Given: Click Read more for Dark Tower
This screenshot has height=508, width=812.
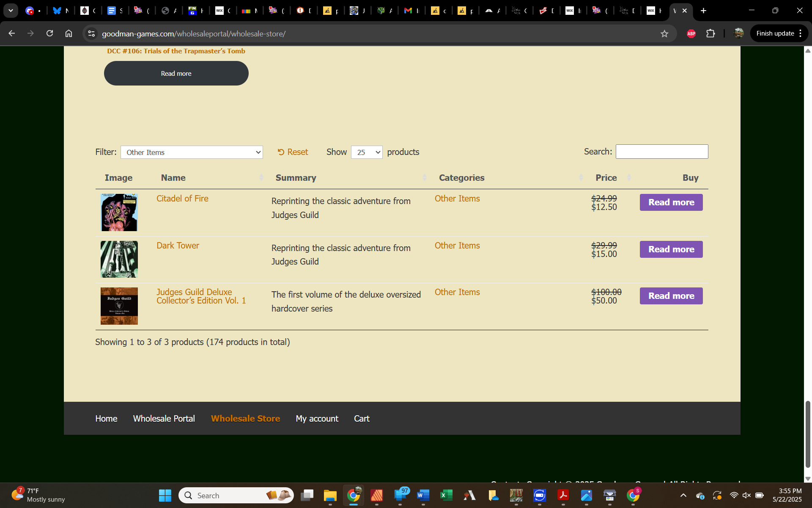Looking at the screenshot, I should pos(671,249).
